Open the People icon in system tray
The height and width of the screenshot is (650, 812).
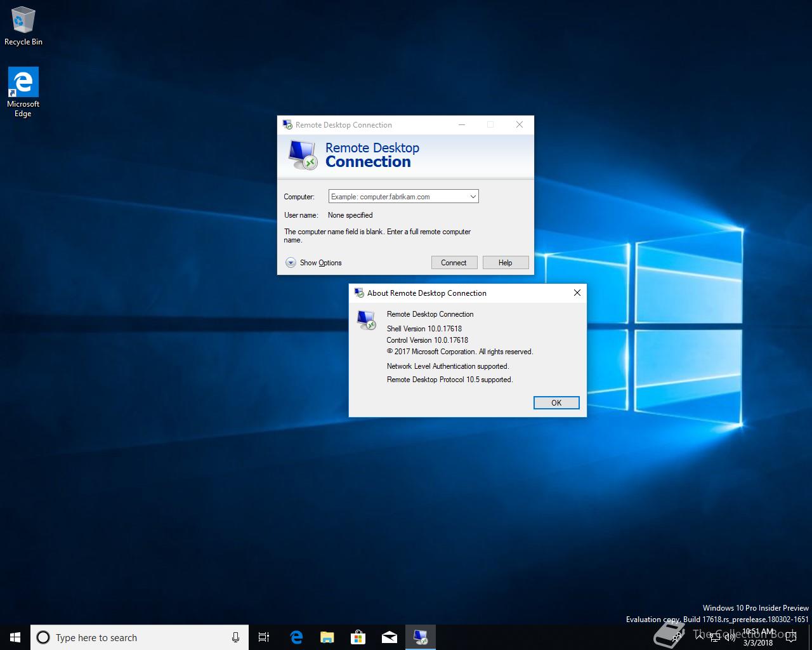677,637
